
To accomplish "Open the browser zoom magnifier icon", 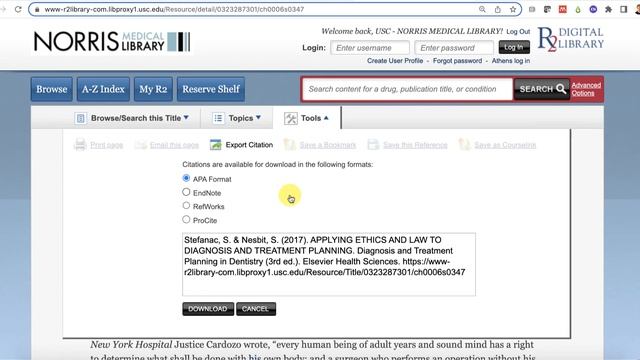I will [482, 9].
